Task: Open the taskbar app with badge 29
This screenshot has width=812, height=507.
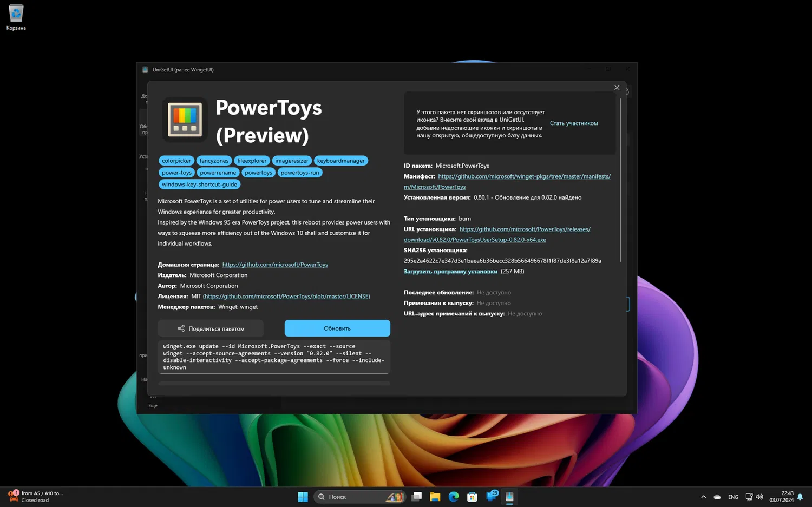Action: point(492,496)
